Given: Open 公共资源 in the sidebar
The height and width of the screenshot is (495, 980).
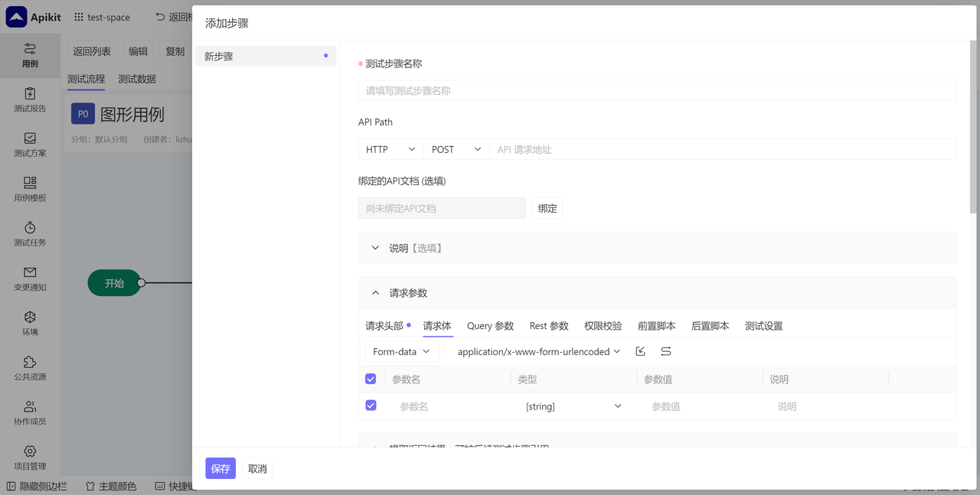Looking at the screenshot, I should point(30,369).
